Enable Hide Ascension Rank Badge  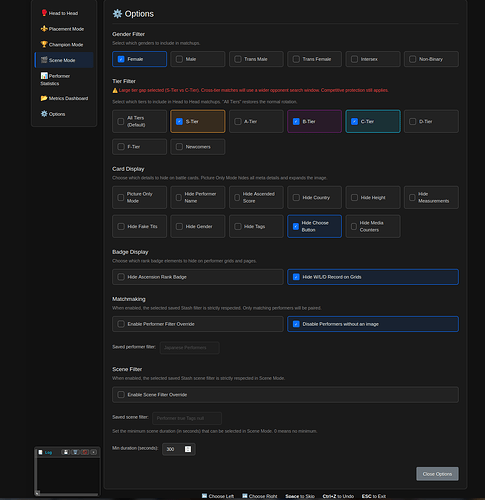tap(198, 277)
